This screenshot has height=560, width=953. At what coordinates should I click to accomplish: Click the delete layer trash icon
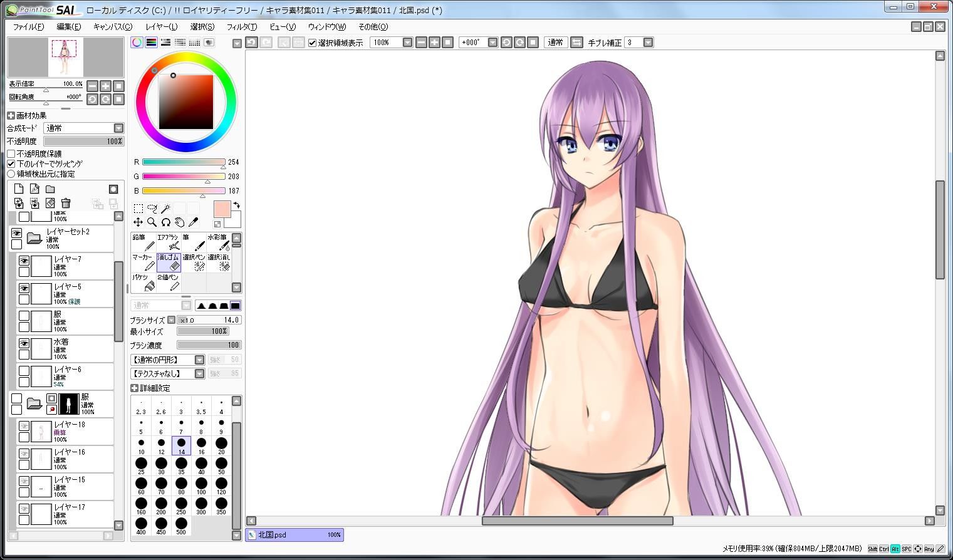pos(66,203)
